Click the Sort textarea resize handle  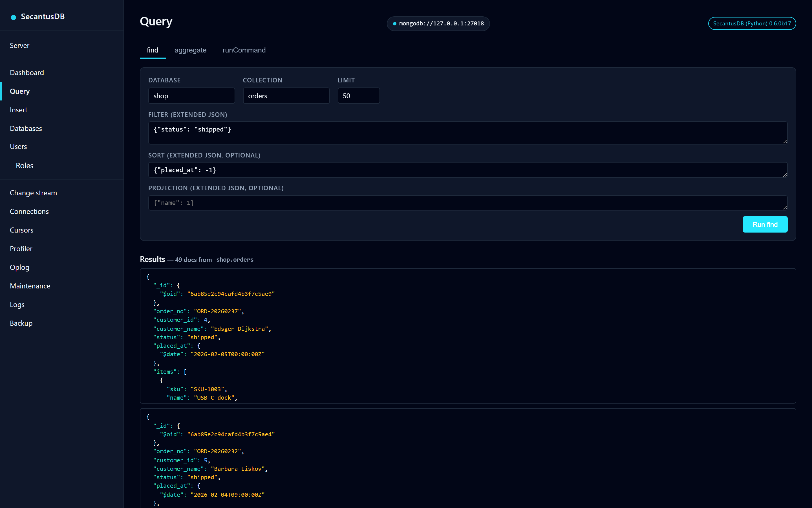point(785,175)
